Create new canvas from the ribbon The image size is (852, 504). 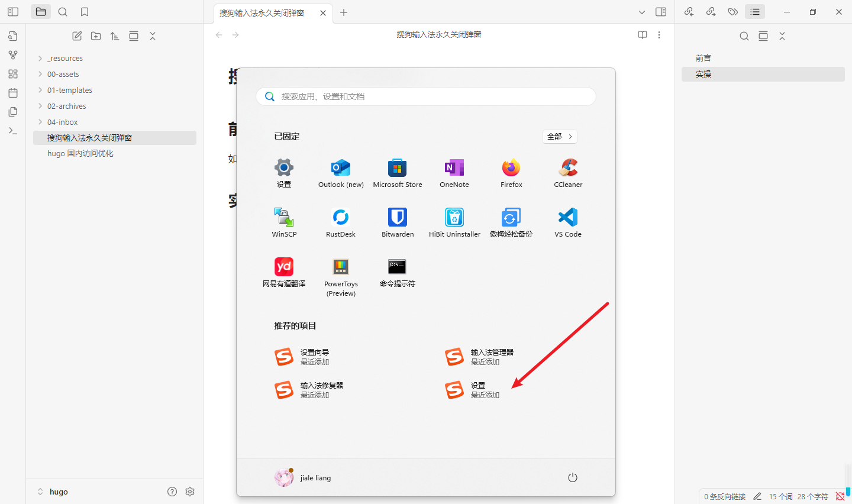(x=13, y=74)
